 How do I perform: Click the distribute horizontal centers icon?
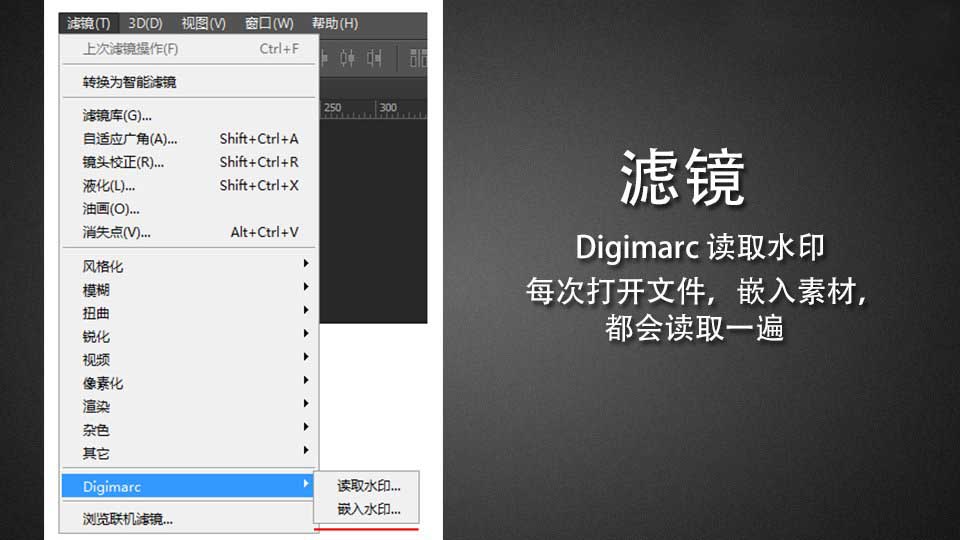pos(348,58)
